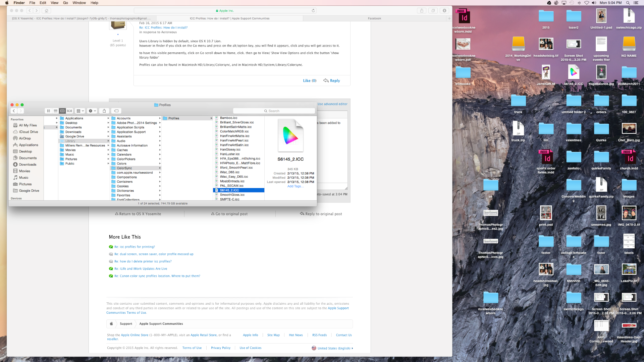Open AirDrop in Finder sidebar

click(x=25, y=138)
